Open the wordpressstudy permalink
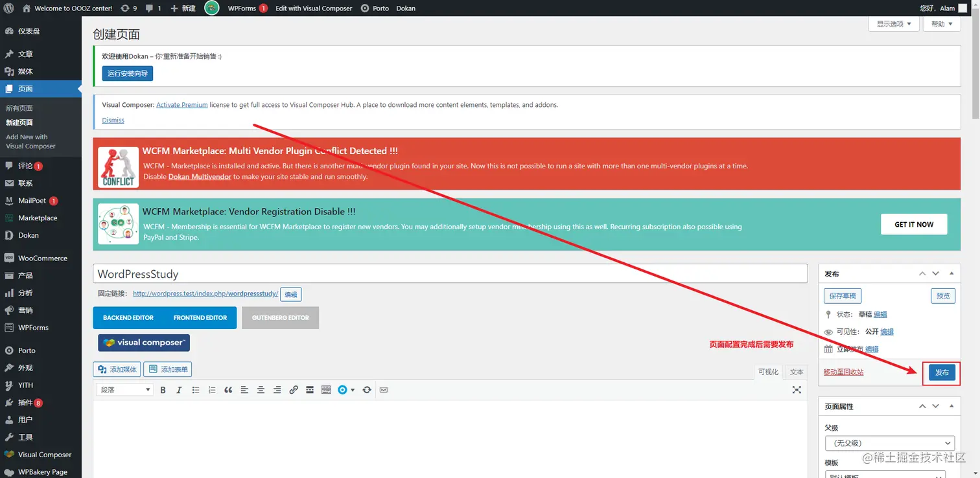This screenshot has width=980, height=478. pos(205,293)
